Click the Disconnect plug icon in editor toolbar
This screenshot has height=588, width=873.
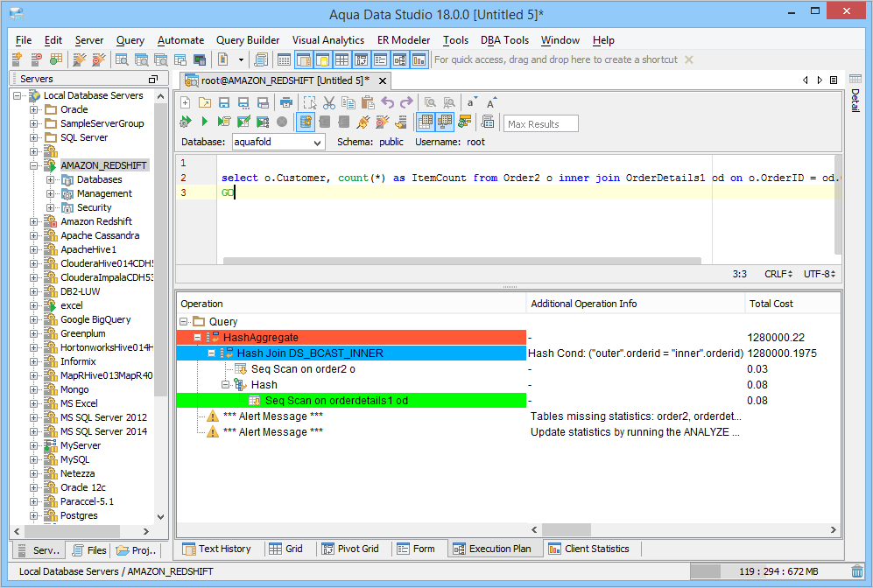382,122
